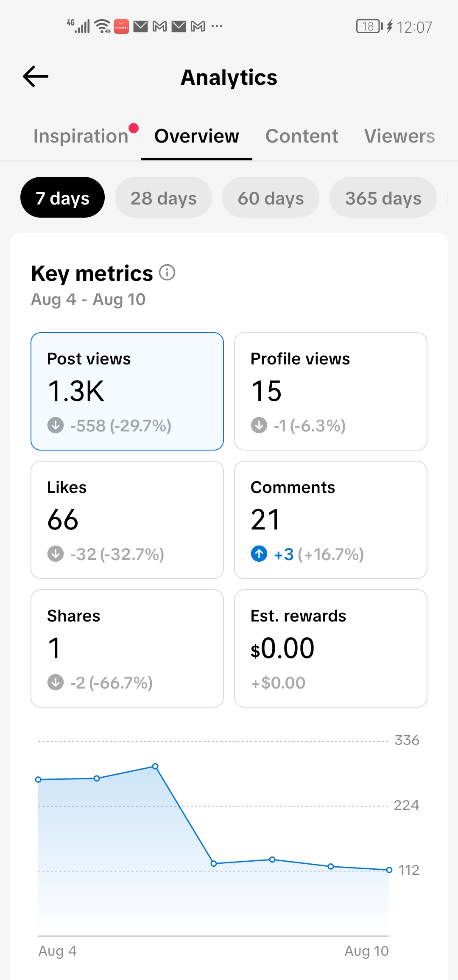Viewport: 458px width, 980px height.
Task: Select the 28 days range chip
Action: (x=163, y=198)
